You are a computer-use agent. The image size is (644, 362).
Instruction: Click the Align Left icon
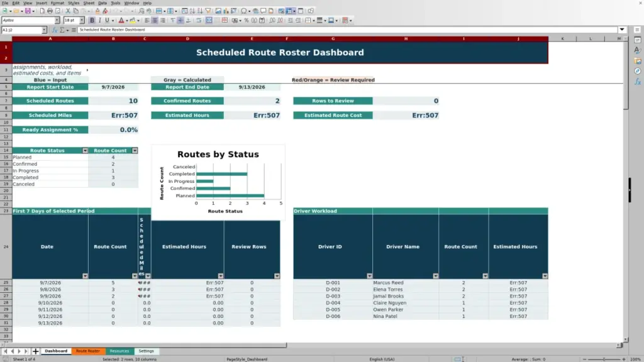point(147,20)
